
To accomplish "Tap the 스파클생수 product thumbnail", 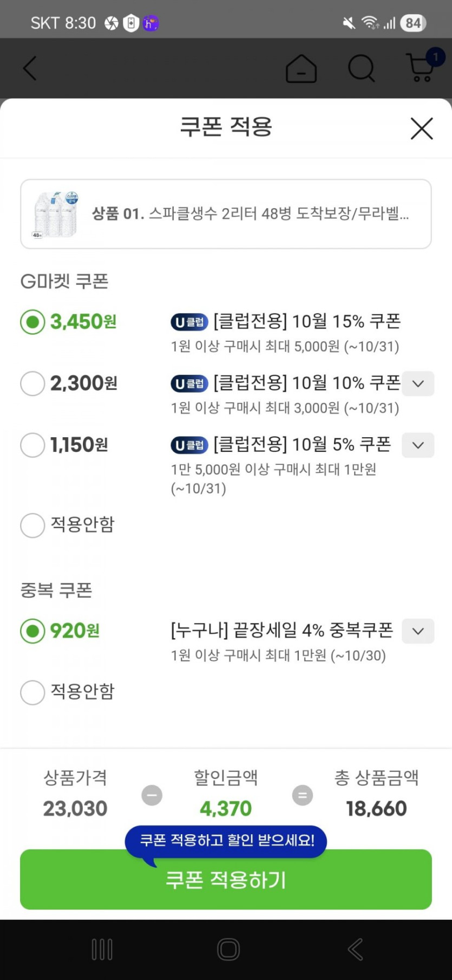I will tap(56, 214).
